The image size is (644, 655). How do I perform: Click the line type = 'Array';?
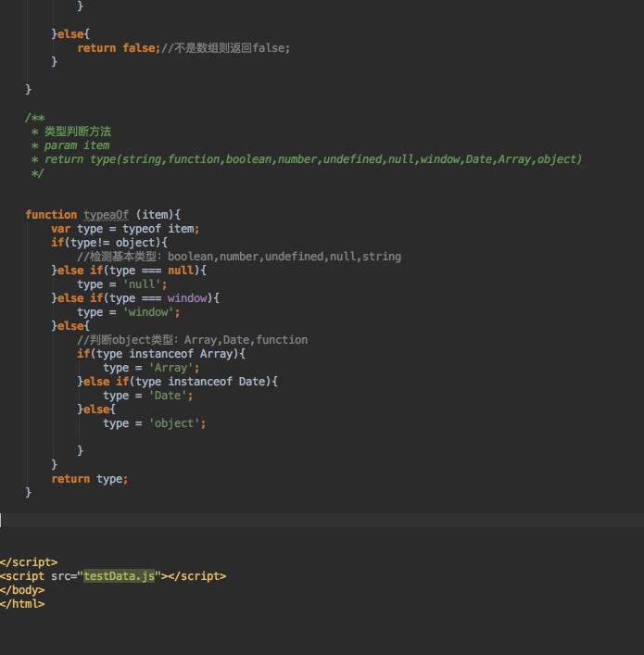pos(151,368)
